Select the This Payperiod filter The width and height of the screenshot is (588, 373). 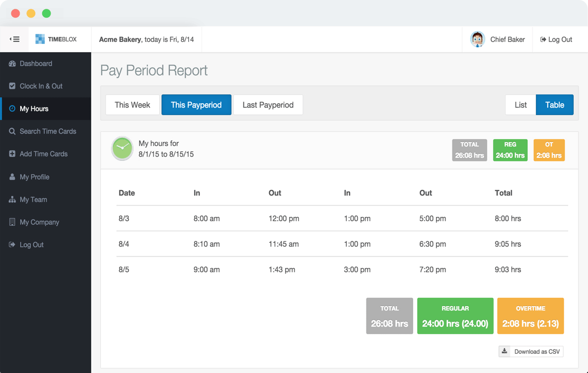[x=196, y=105]
